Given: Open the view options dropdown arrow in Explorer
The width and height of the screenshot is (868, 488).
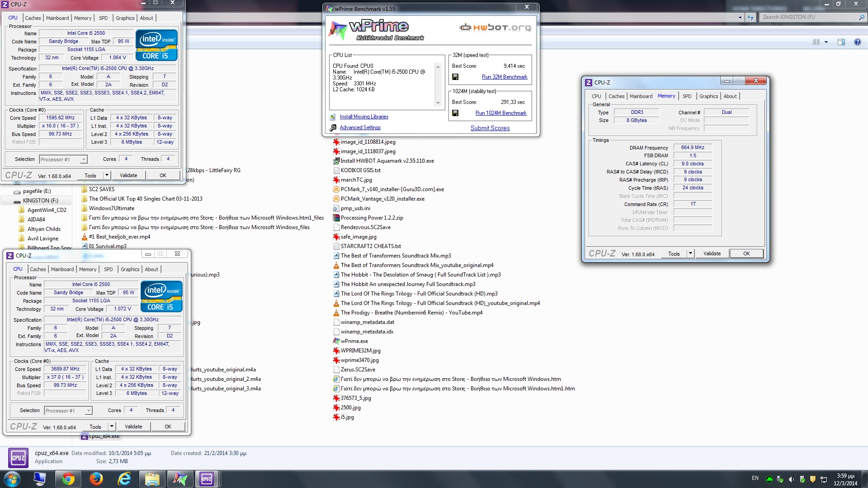Looking at the screenshot, I should point(826,42).
